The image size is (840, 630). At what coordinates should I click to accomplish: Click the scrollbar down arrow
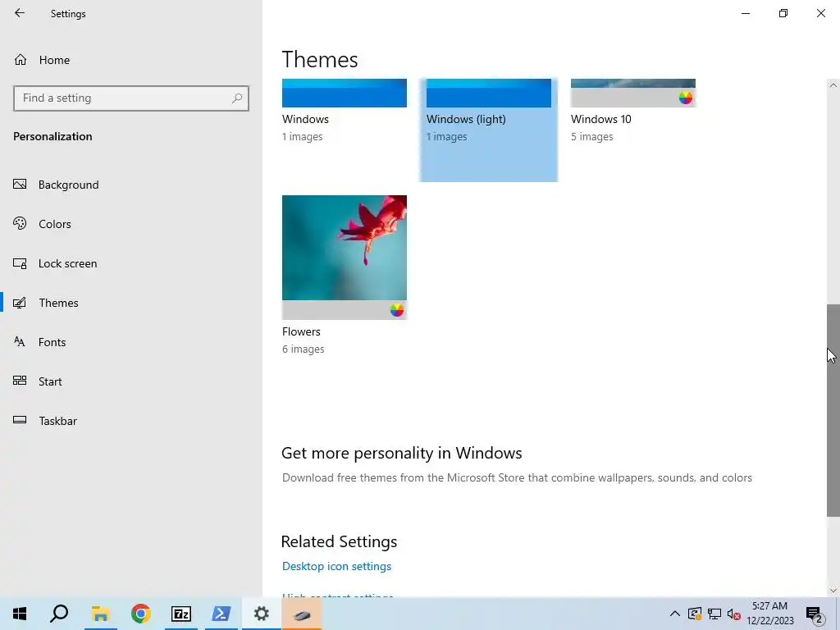click(833, 591)
